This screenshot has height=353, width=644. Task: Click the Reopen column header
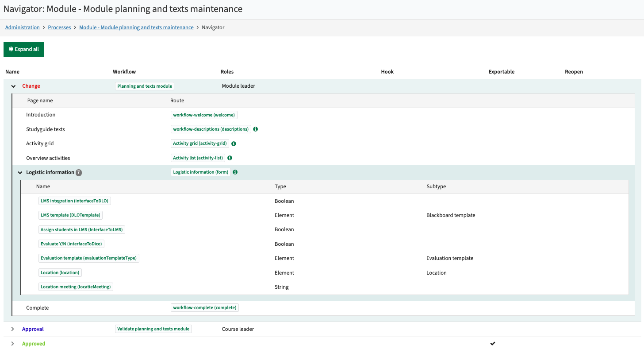click(574, 72)
